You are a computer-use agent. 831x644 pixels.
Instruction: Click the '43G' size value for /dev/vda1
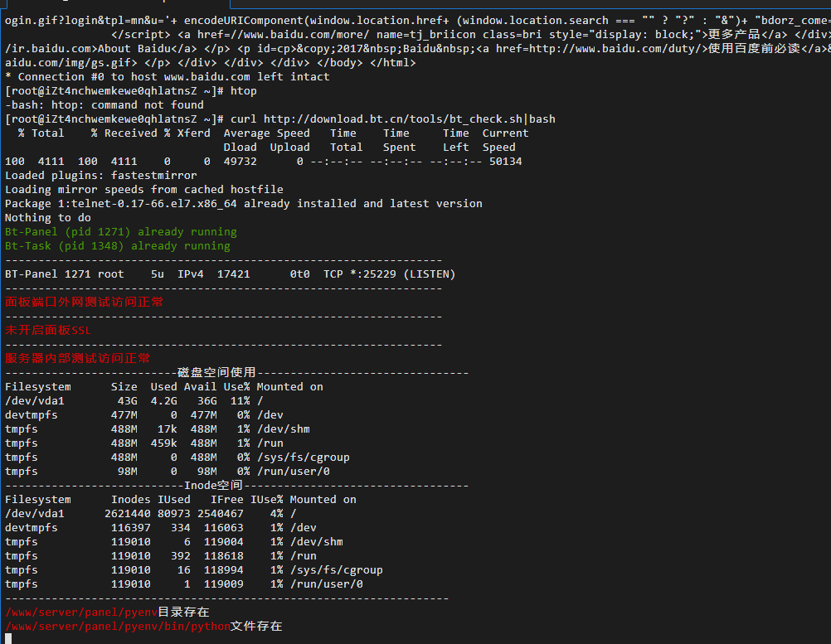127,401
